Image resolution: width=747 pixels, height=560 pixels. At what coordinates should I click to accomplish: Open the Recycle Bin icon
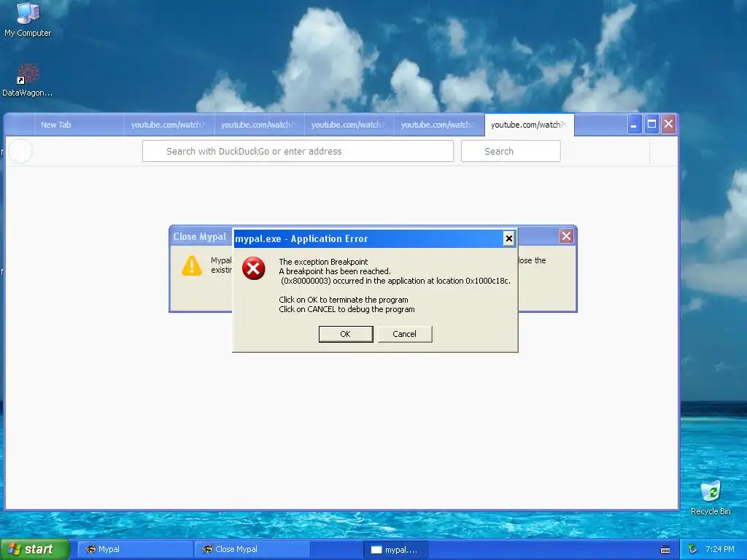click(x=711, y=497)
